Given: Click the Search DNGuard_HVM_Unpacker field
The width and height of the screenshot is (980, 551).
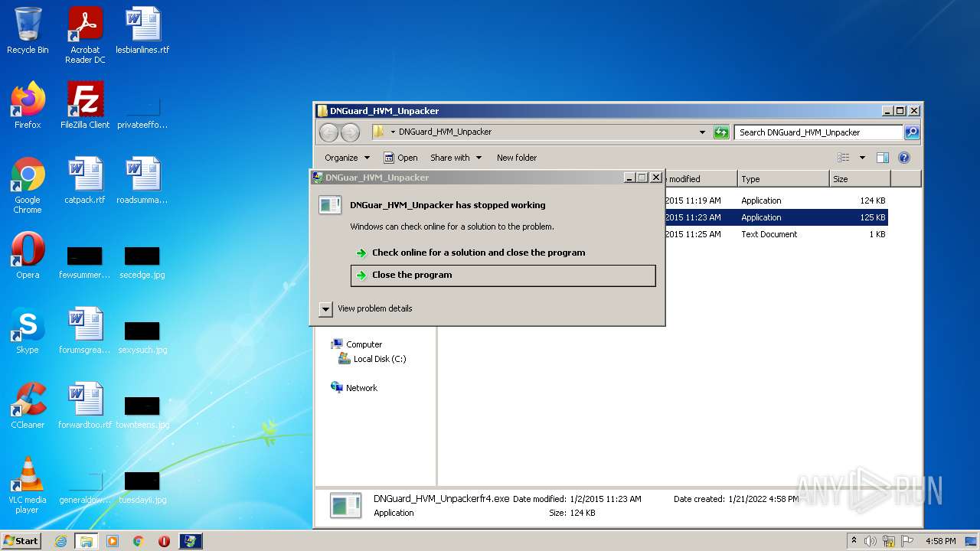Looking at the screenshot, I should [x=818, y=132].
